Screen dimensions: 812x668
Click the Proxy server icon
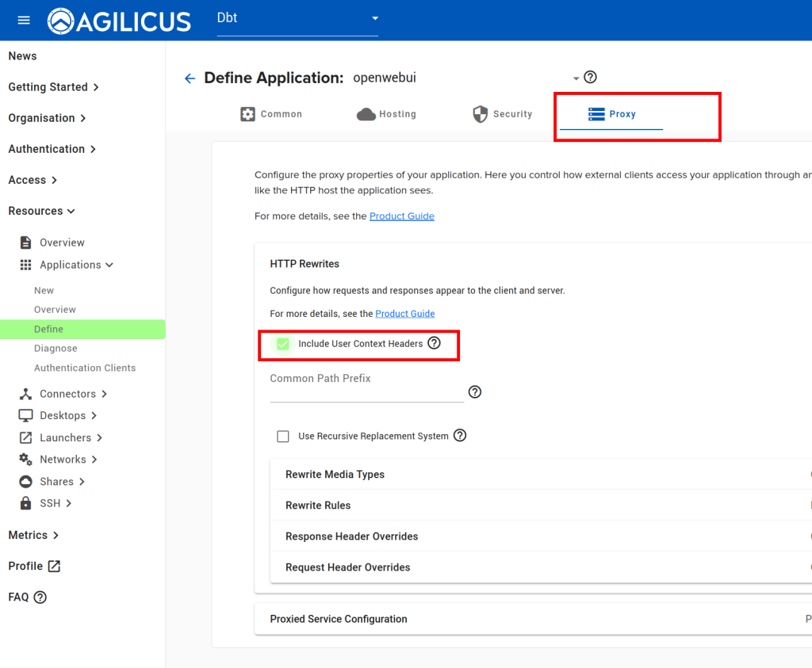click(596, 114)
